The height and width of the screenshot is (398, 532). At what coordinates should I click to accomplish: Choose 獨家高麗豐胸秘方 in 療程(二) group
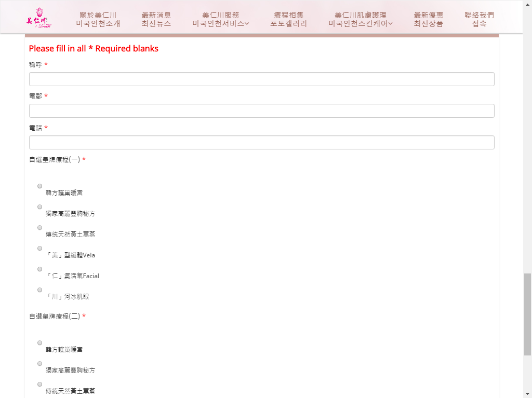pos(40,364)
